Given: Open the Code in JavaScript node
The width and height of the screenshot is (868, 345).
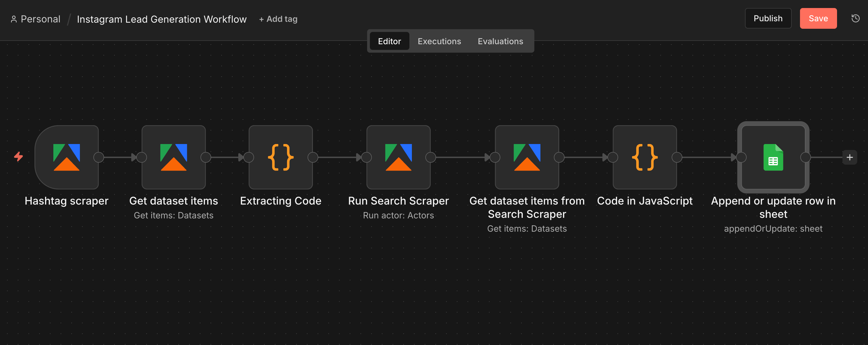Looking at the screenshot, I should 645,157.
